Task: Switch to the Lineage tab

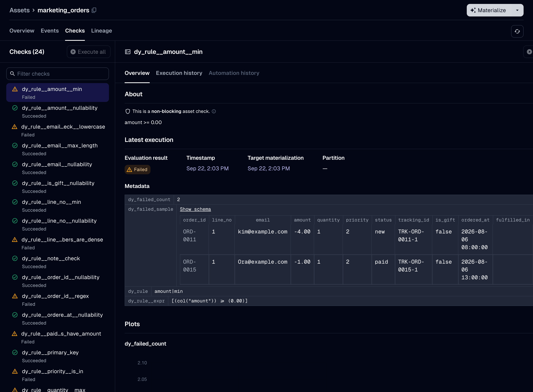Action: [102, 31]
